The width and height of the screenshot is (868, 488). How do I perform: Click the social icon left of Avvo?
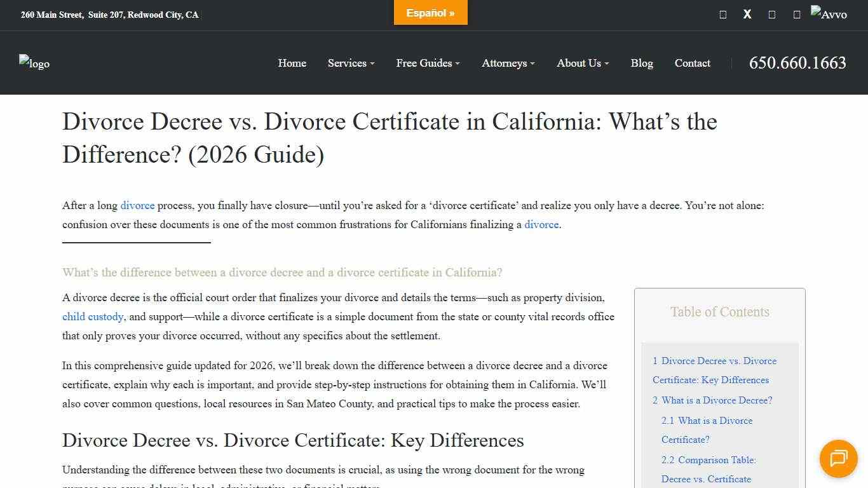point(797,14)
